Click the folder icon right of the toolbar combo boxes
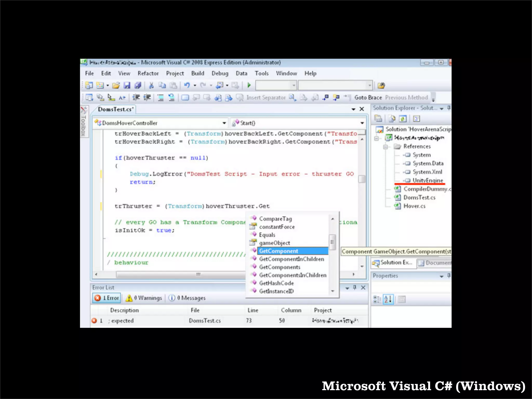The image size is (532, 399). pyautogui.click(x=381, y=85)
